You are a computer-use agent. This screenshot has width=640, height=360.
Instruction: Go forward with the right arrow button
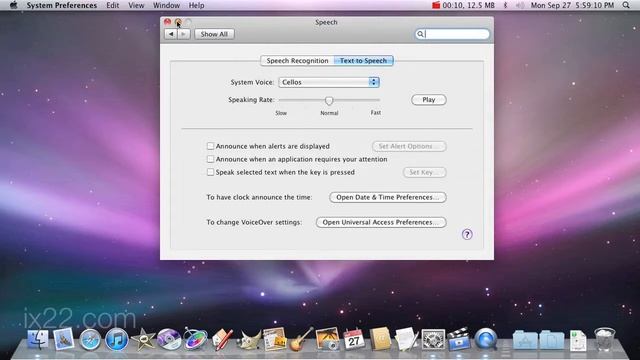(x=184, y=34)
